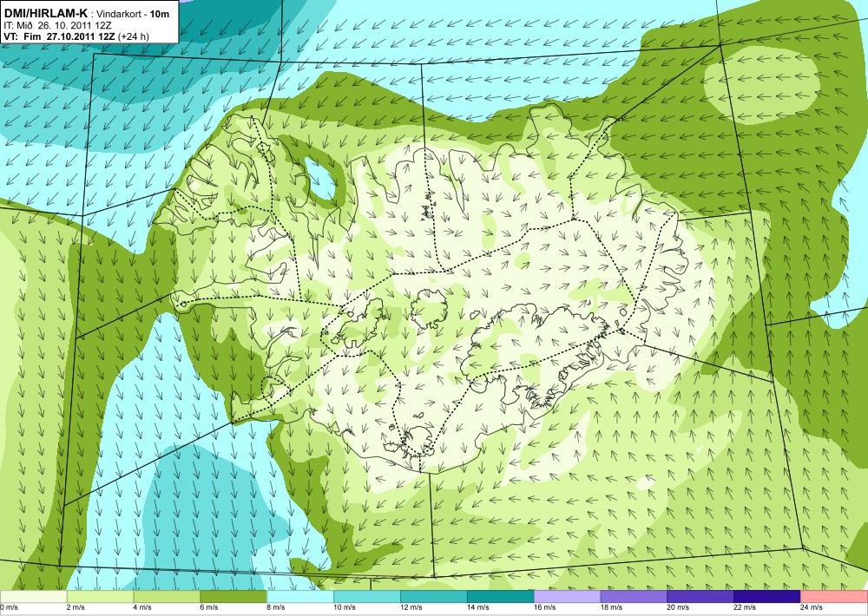The width and height of the screenshot is (868, 616).
Task: Click the pale cyan 8–10 m/s legend swatch
Action: [300, 597]
